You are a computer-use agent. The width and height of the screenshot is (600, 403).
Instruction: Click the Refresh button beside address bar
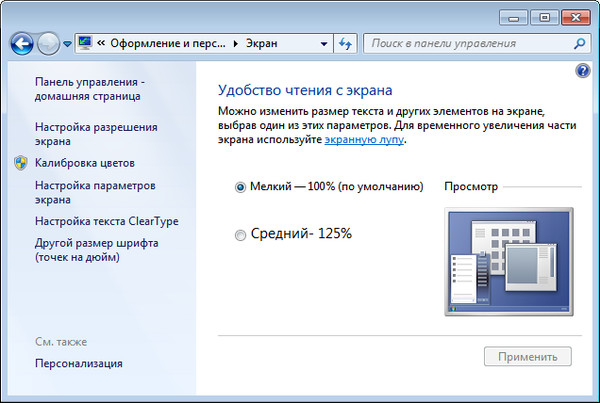345,44
